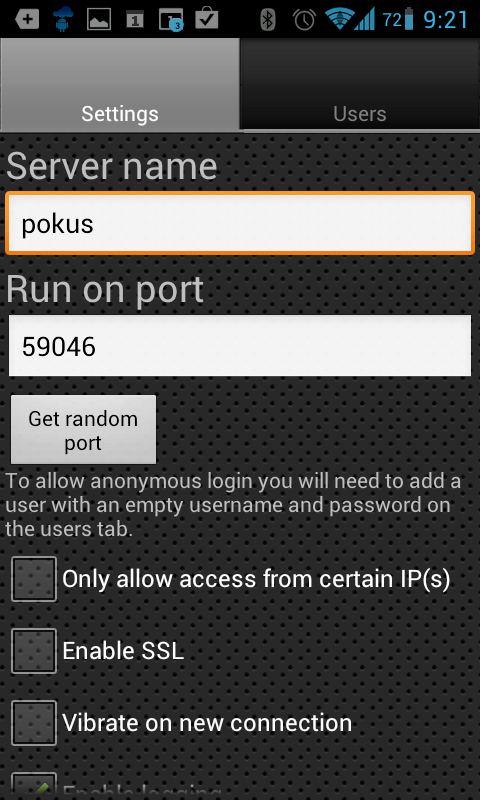This screenshot has width=480, height=800.
Task: Focus the Server name field containing pokus
Action: 240,223
